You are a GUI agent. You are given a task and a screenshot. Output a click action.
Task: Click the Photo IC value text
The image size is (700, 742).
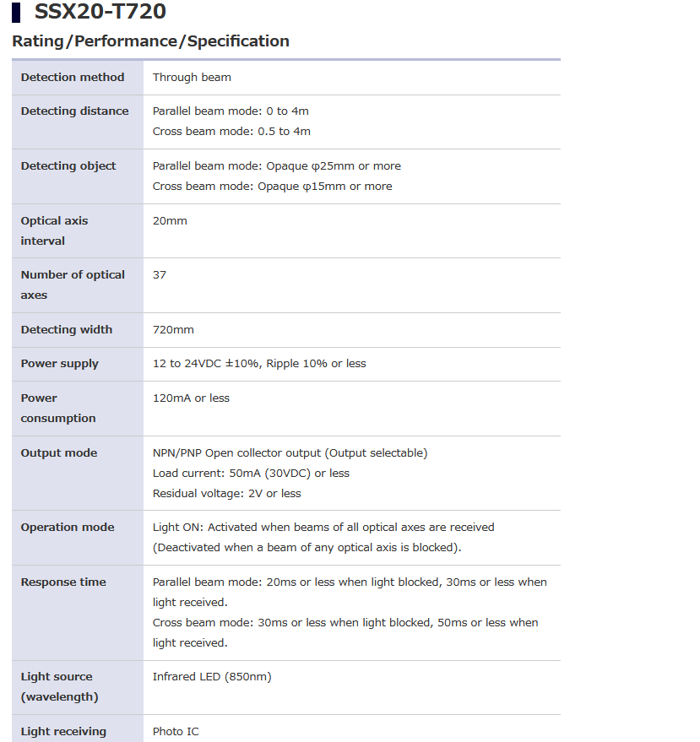point(176,731)
